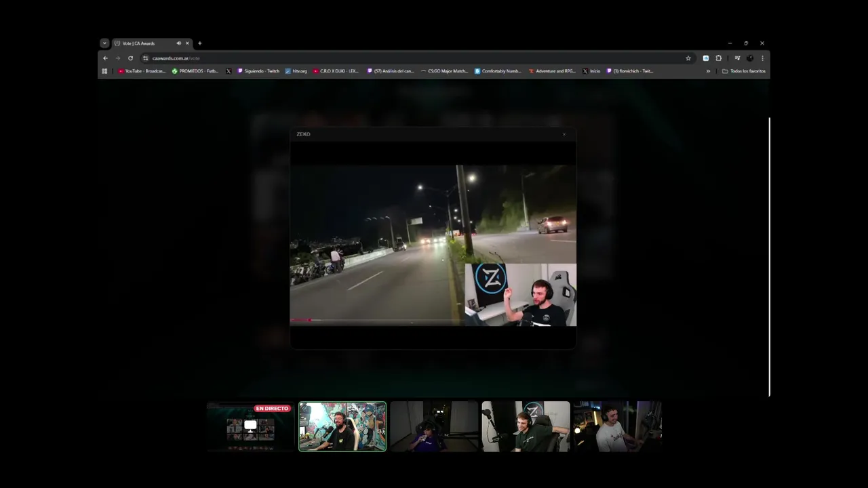Click the ZEKO video player
868x488 pixels.
click(x=433, y=245)
